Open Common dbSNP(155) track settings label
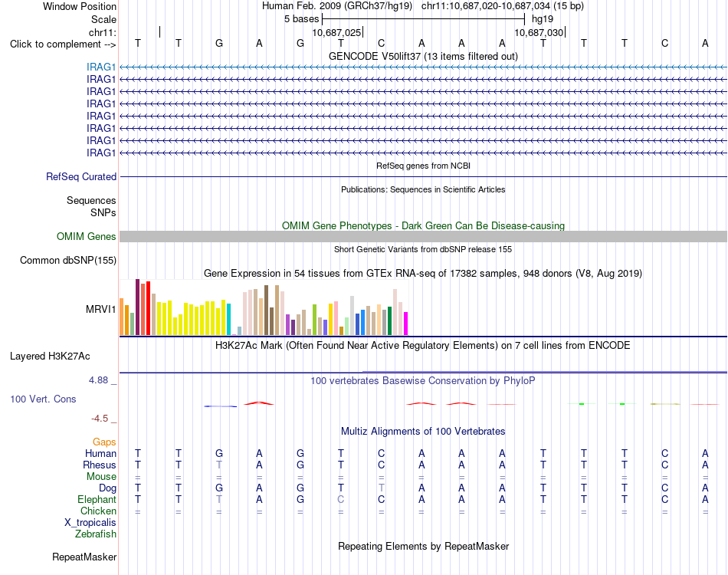Screen dimensions: 728x575 pos(67,260)
